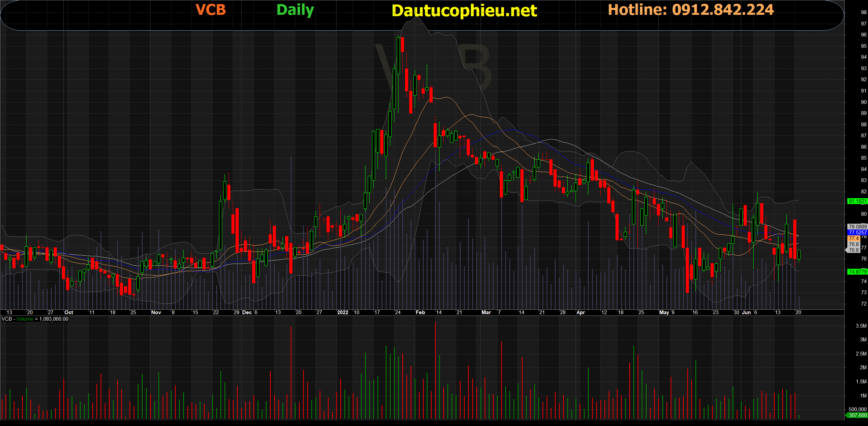Viewport: 868px width, 426px height.
Task: Click the peak green candlestick near 96
Action: (399, 55)
